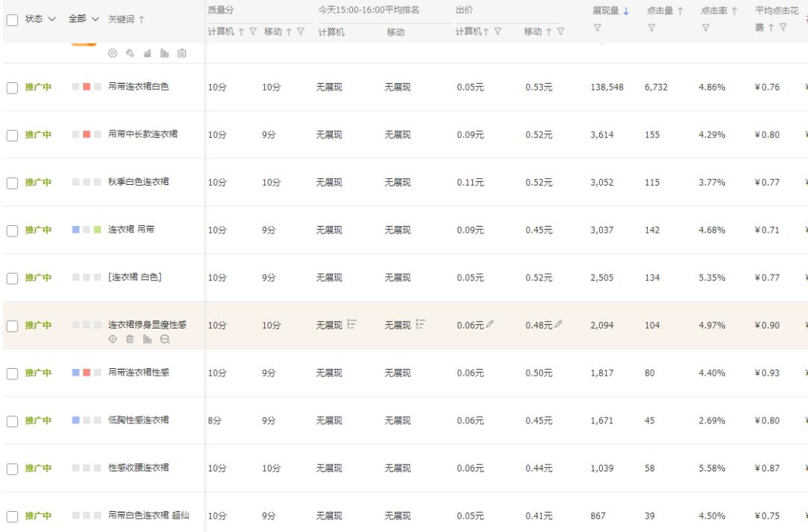This screenshot has width=808, height=532.
Task: Open the 状态 status dropdown
Action: click(x=37, y=19)
